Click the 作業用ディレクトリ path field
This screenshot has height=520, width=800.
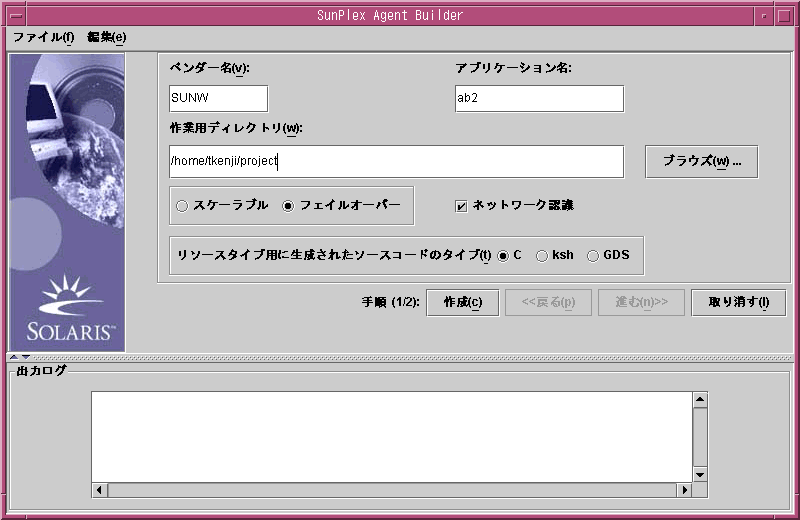pos(396,161)
